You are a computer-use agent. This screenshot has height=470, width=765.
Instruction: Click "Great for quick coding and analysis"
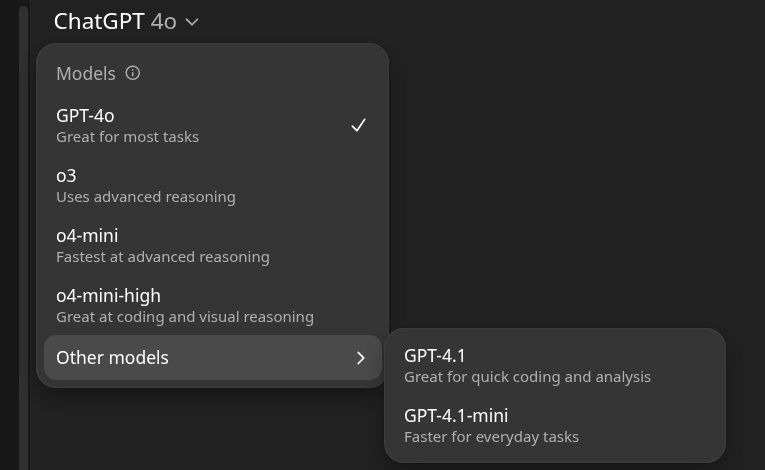[x=527, y=377]
